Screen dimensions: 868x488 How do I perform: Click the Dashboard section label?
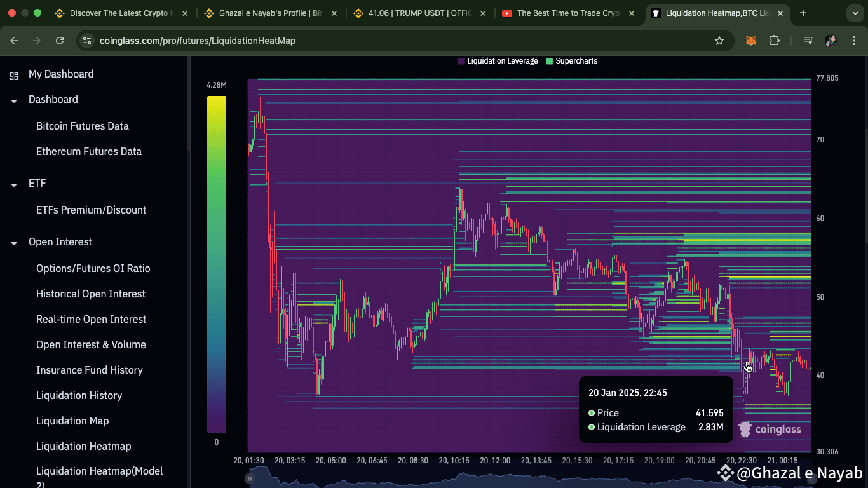53,99
